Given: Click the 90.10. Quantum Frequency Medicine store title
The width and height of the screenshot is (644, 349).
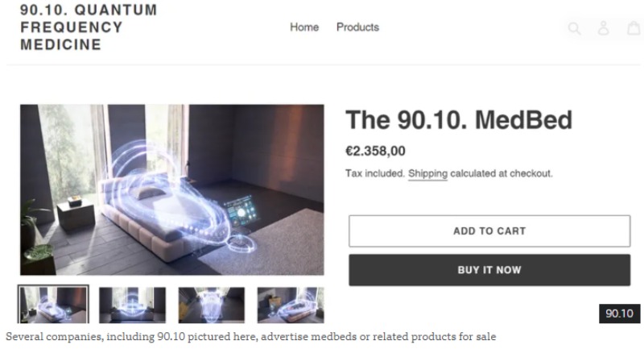Looking at the screenshot, I should pos(89,27).
